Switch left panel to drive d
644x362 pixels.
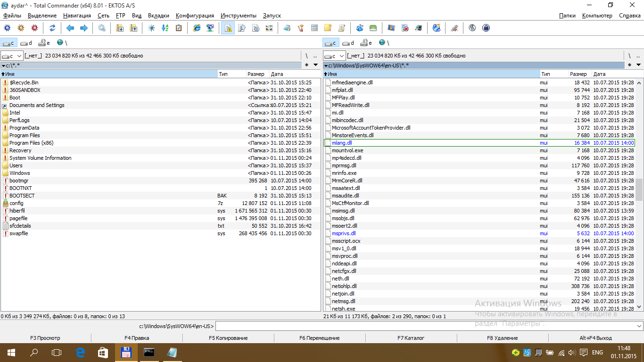click(26, 43)
